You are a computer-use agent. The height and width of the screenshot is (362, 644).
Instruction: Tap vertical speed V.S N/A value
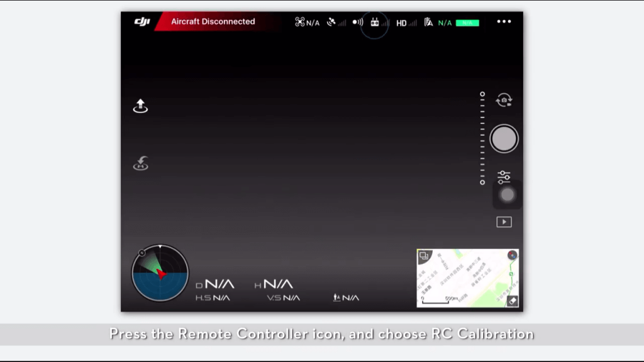pos(284,298)
